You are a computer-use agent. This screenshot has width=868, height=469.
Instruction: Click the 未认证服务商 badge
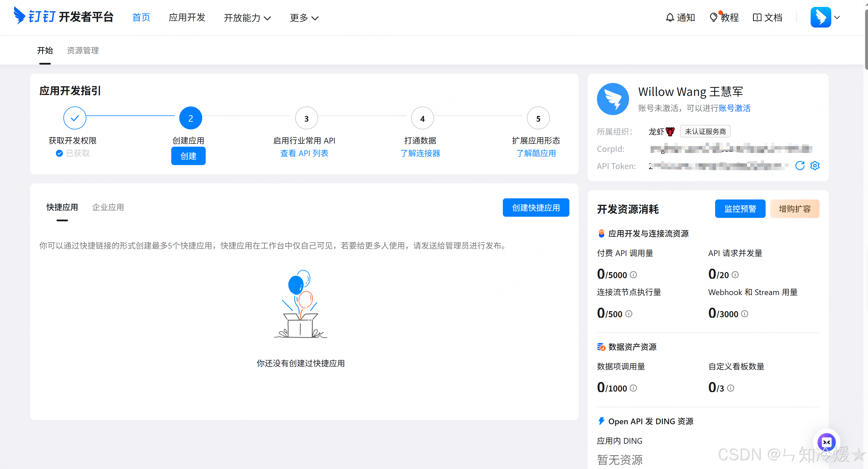pos(705,131)
